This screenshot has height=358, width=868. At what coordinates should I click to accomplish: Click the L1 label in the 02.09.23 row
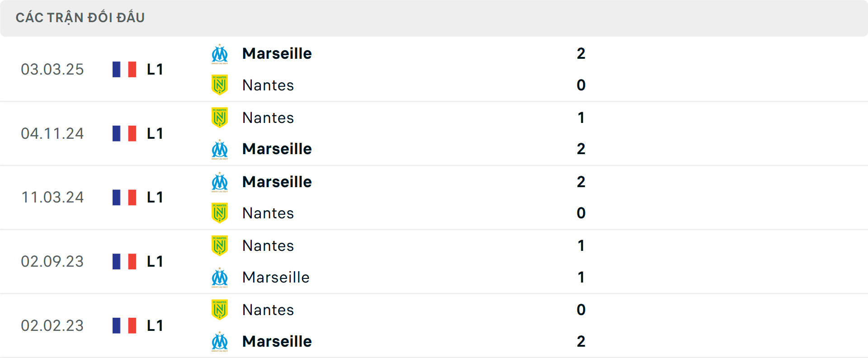coord(154,261)
